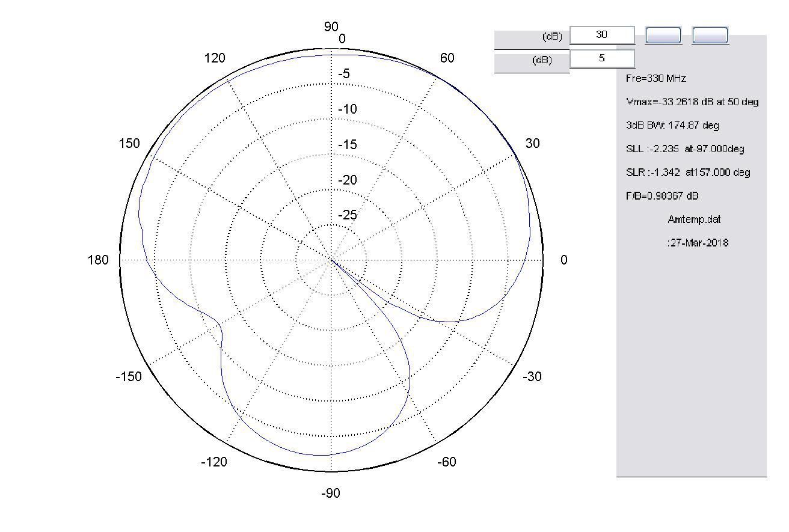Screen dimensions: 789x532
Task: Click the -90 degree label below the plot
Action: click(x=331, y=494)
